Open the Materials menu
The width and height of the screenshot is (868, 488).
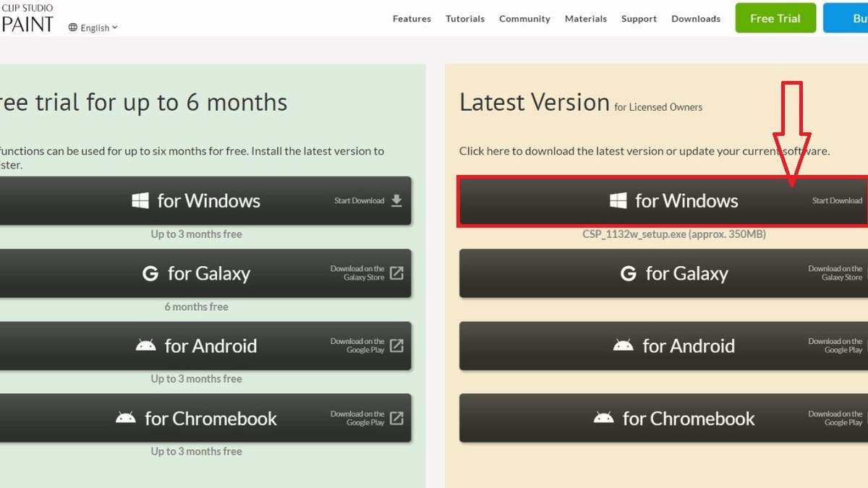586,19
